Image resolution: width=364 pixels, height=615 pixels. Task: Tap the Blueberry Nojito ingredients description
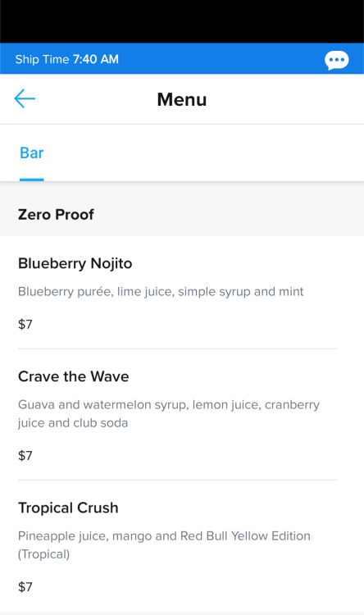161,292
